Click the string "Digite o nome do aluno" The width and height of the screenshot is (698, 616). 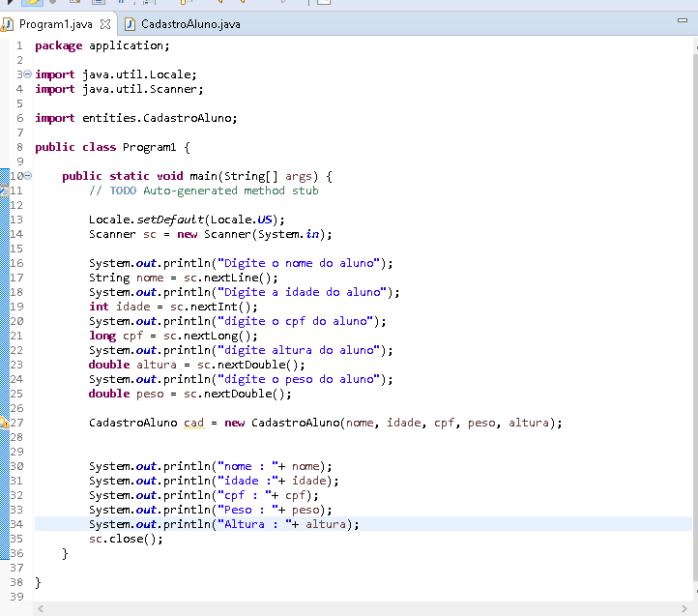coord(299,263)
